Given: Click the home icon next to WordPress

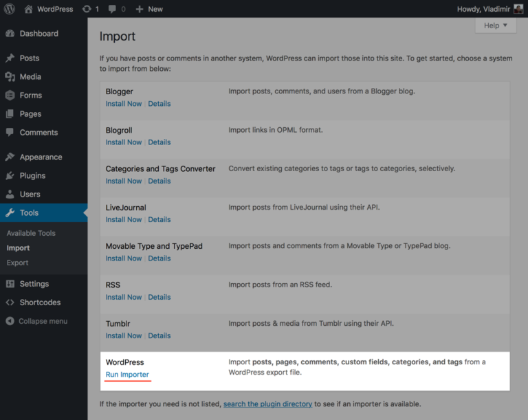Looking at the screenshot, I should tap(29, 9).
